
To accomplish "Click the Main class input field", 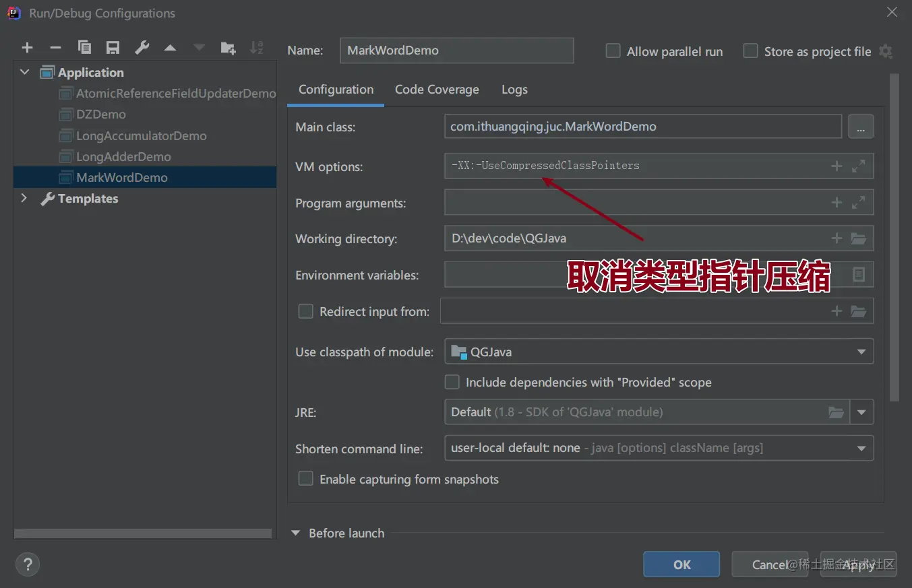I will pos(643,126).
